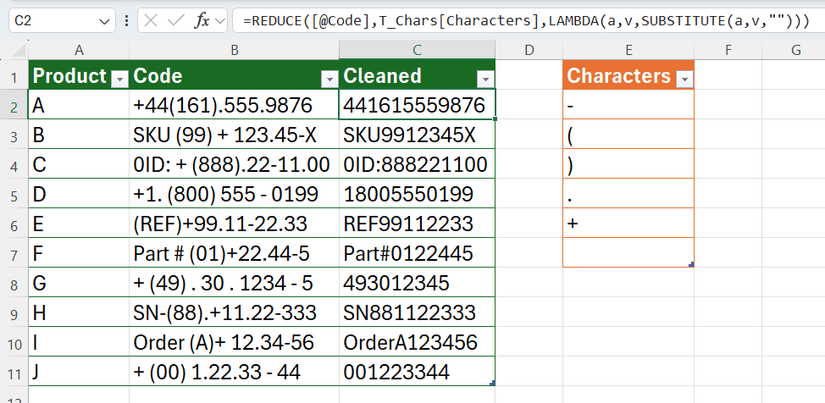
Task: Click the Select All corner triangle
Action: (18, 51)
